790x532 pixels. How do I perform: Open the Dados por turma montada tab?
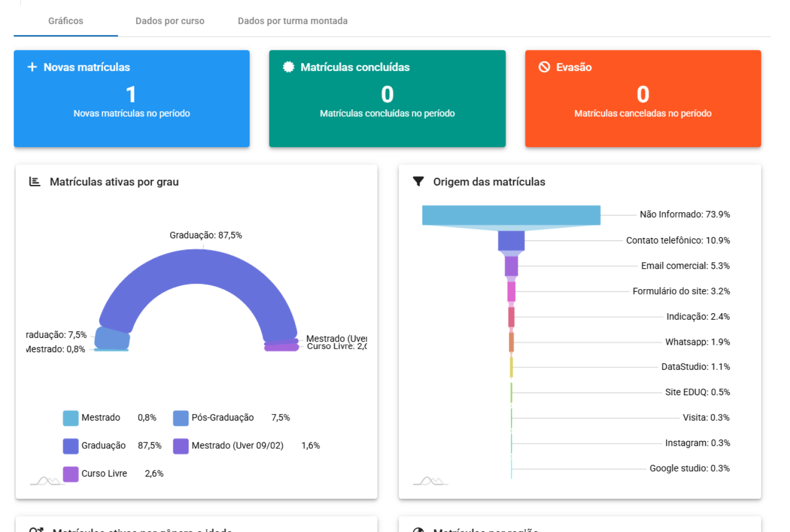click(292, 21)
